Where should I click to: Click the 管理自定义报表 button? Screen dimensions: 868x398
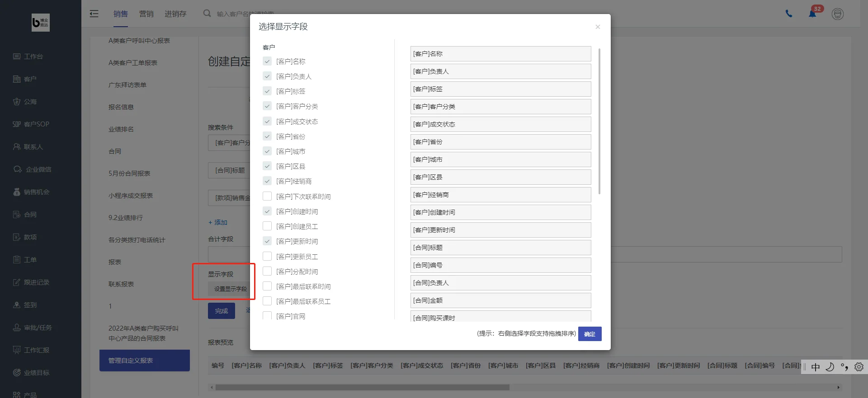coord(145,361)
